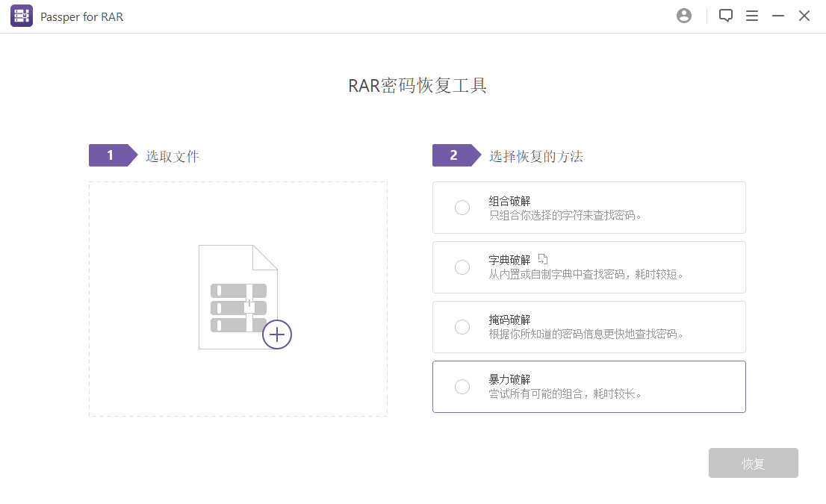Click the RAR密码恢复工具 heading
Viewport: 826px width, 504px height.
pyautogui.click(x=417, y=85)
